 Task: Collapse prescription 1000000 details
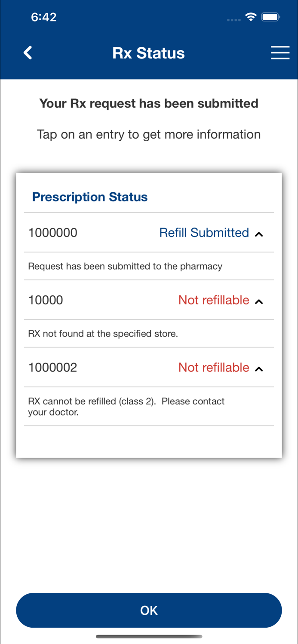tap(259, 234)
